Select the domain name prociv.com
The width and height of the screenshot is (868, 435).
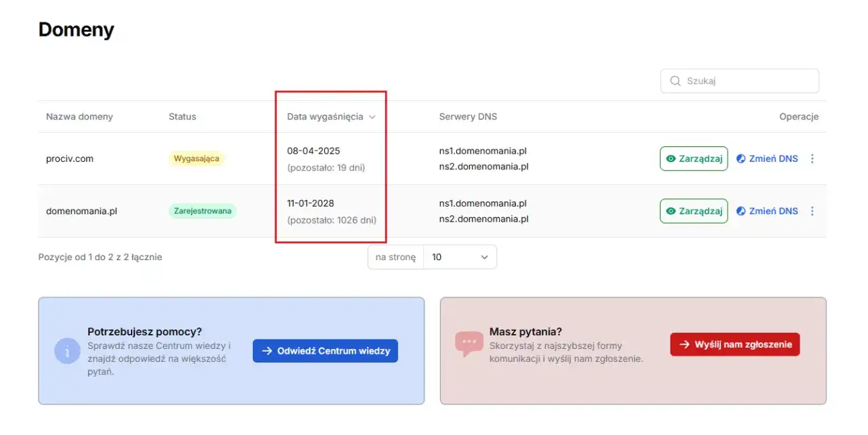(68, 159)
